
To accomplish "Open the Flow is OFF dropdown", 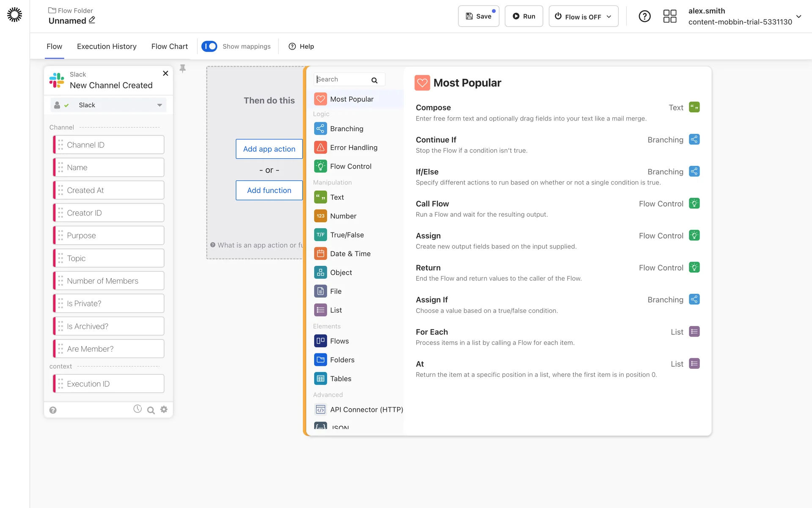I will tap(583, 17).
